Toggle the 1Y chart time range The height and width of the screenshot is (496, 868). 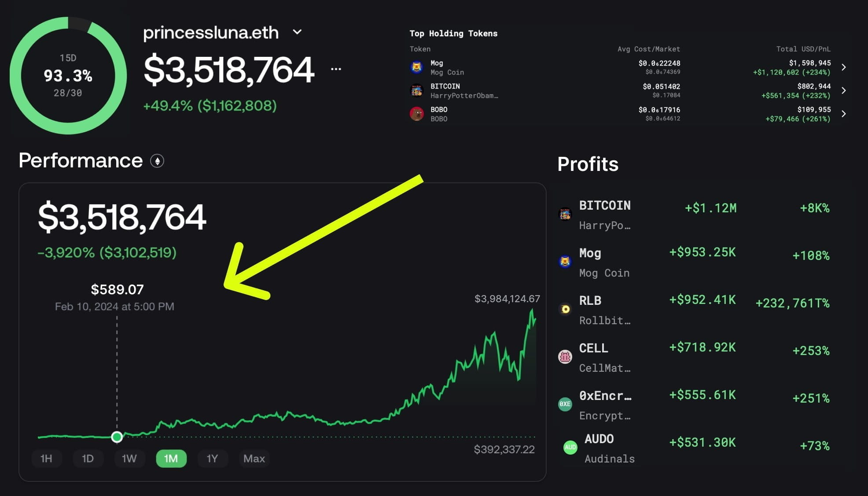(213, 459)
